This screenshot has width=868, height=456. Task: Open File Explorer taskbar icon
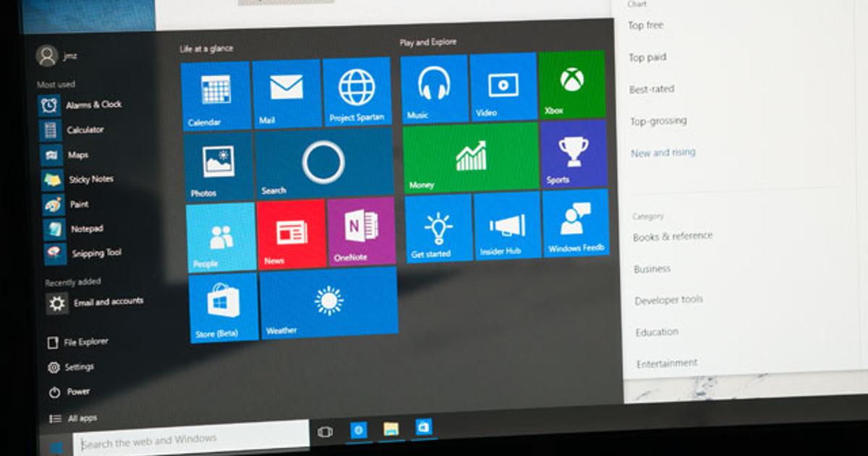(x=391, y=428)
